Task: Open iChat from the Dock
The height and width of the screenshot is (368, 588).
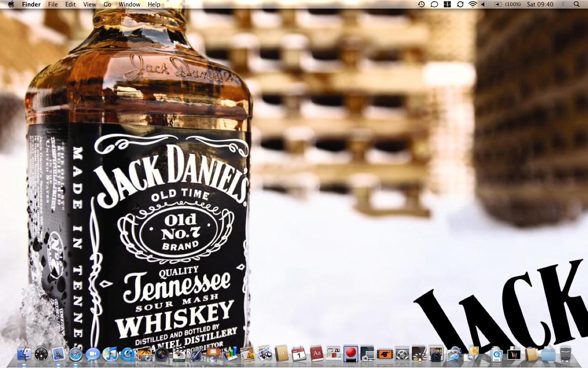Action: coord(93,354)
